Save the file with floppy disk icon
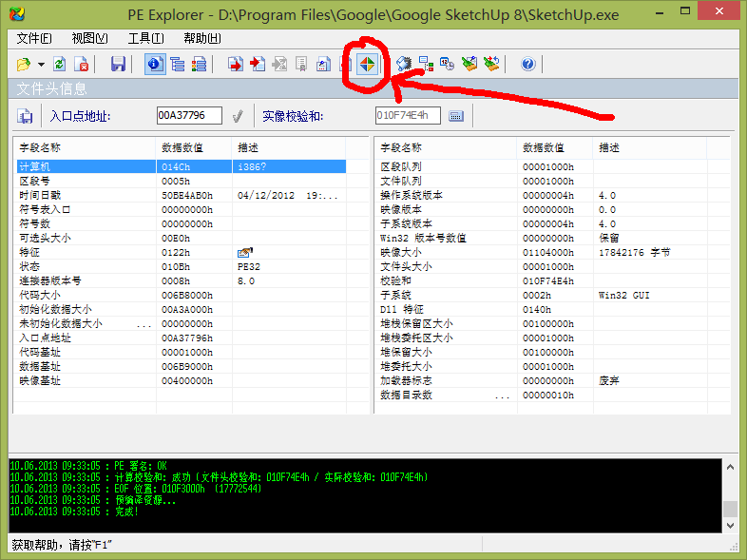This screenshot has width=747, height=560. coord(118,64)
